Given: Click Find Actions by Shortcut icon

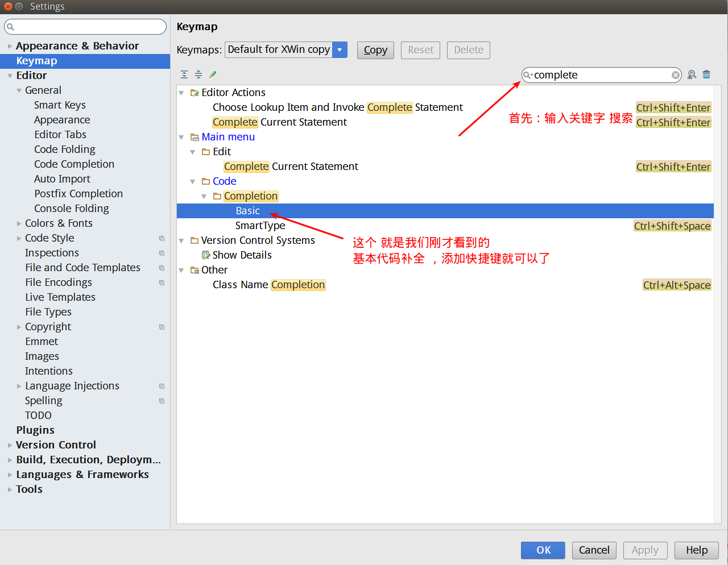Looking at the screenshot, I should click(692, 74).
